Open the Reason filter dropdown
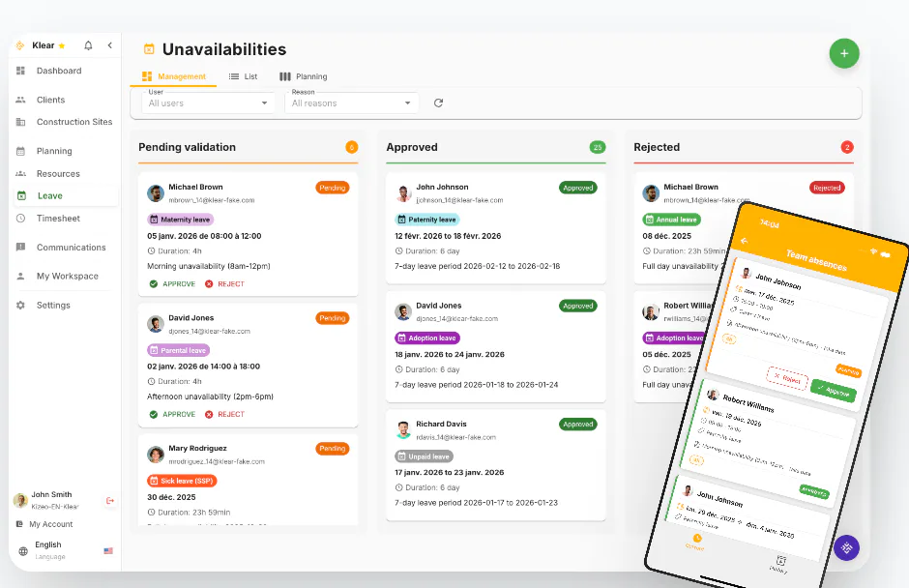This screenshot has height=588, width=909. [x=351, y=103]
